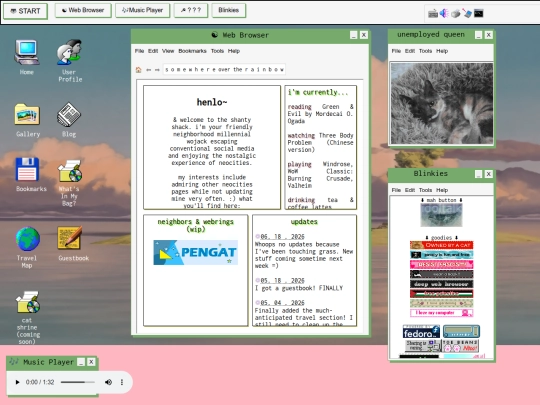Click the fedora badge in Blinkies
The image size is (540, 405).
[422, 332]
